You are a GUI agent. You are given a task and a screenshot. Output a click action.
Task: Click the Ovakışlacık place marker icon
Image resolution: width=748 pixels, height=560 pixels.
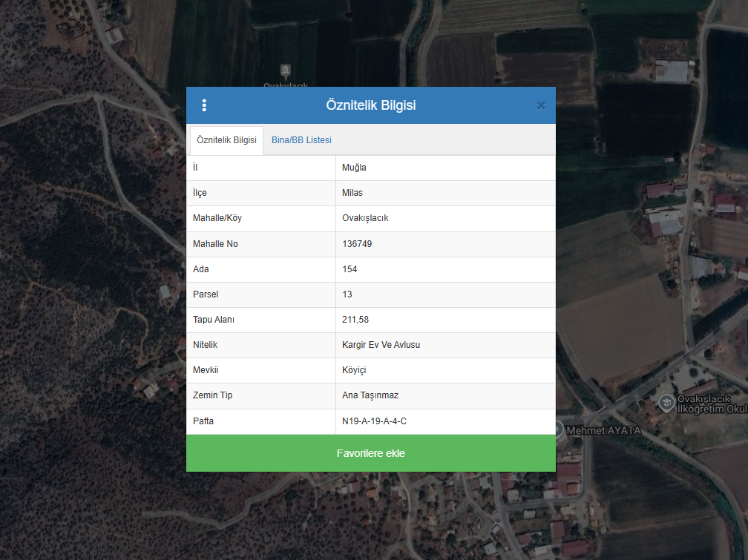tap(286, 70)
